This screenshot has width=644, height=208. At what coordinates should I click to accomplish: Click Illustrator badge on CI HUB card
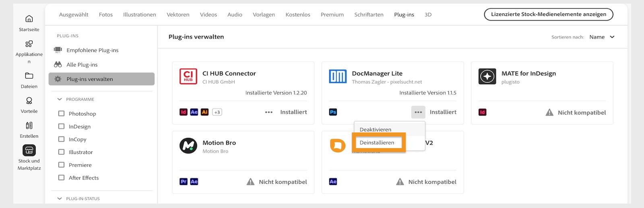tap(204, 112)
